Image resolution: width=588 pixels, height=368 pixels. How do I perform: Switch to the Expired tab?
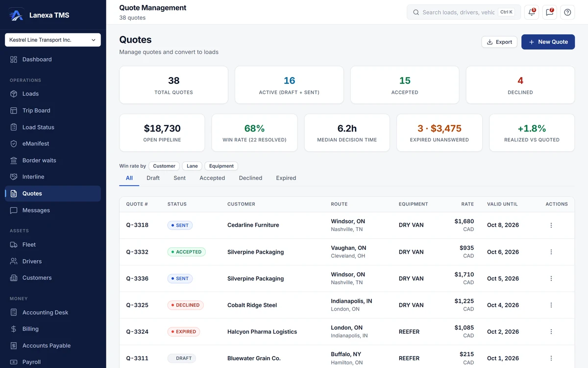coord(286,178)
